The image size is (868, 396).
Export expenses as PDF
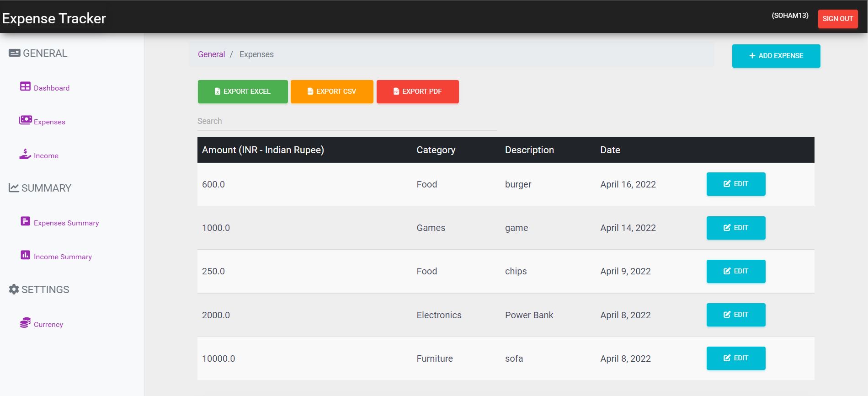pos(418,91)
